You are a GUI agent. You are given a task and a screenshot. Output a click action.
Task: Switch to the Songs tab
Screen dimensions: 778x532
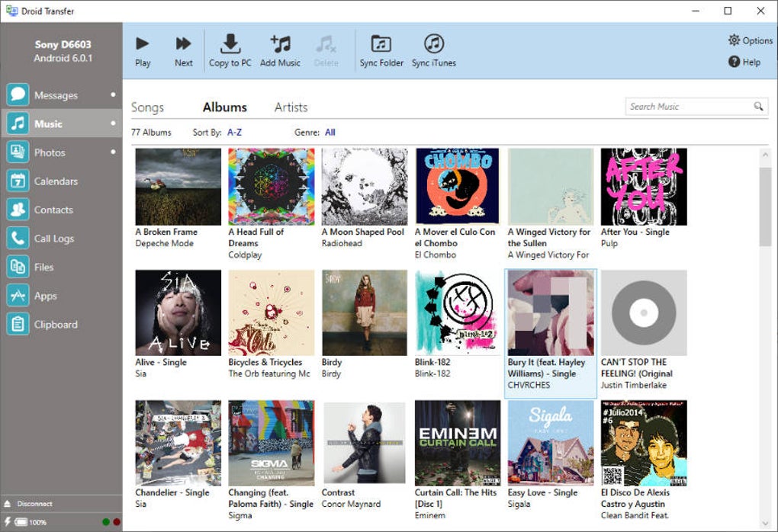tap(147, 107)
